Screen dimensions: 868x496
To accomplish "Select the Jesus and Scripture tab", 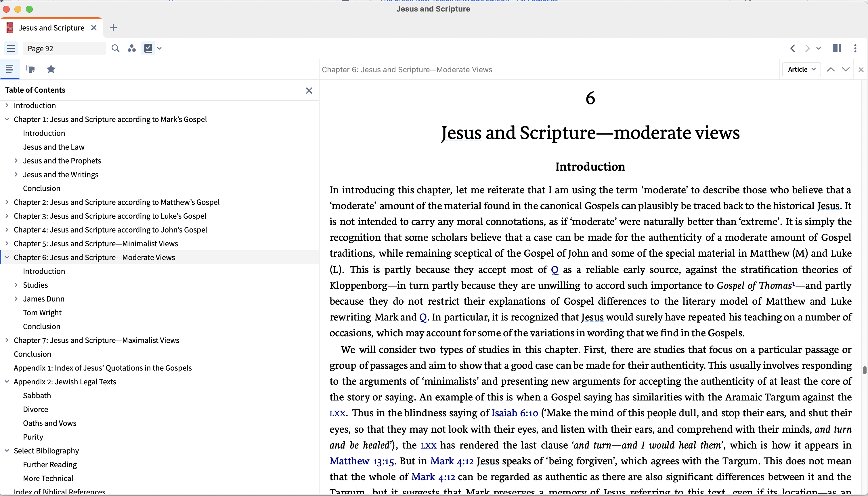I will coord(51,28).
